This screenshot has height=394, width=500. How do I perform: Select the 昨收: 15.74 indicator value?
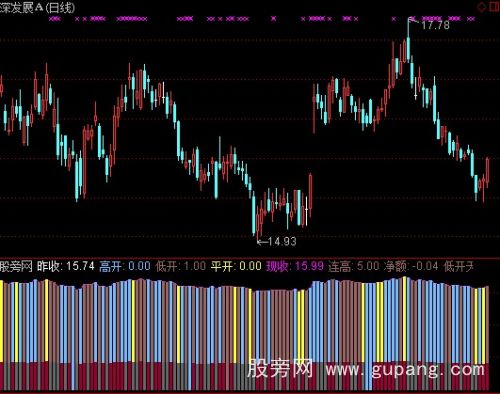pyautogui.click(x=66, y=266)
